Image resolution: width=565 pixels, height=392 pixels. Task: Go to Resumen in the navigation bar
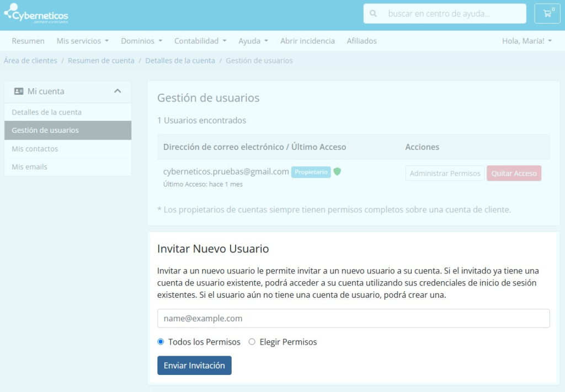coord(28,41)
